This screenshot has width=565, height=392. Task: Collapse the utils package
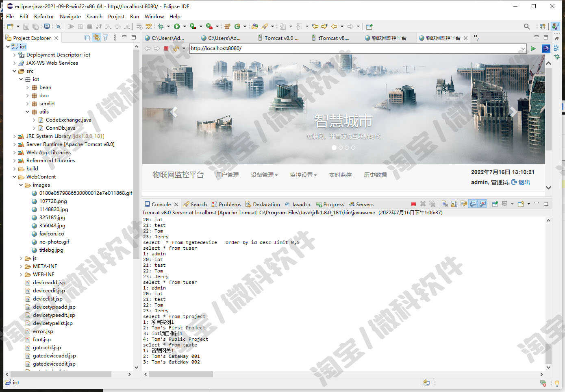coord(27,112)
